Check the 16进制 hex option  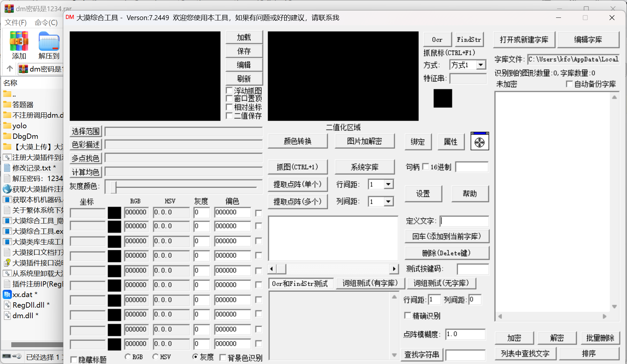pos(426,167)
